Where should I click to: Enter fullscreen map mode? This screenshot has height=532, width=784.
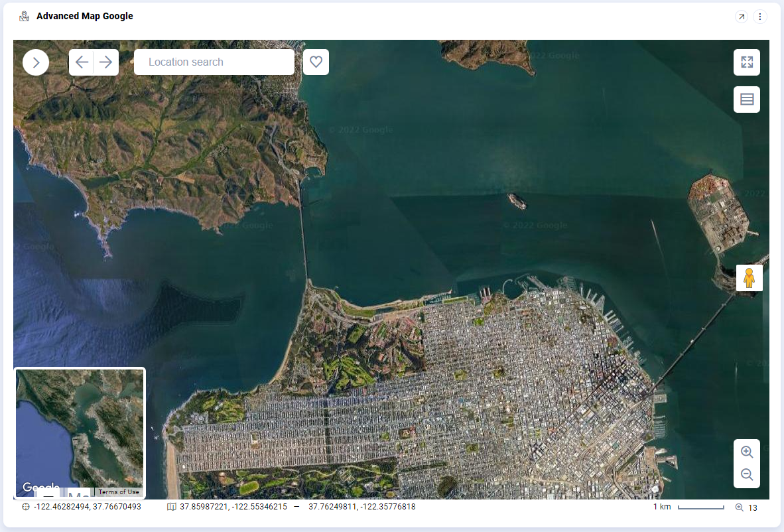[x=746, y=62]
